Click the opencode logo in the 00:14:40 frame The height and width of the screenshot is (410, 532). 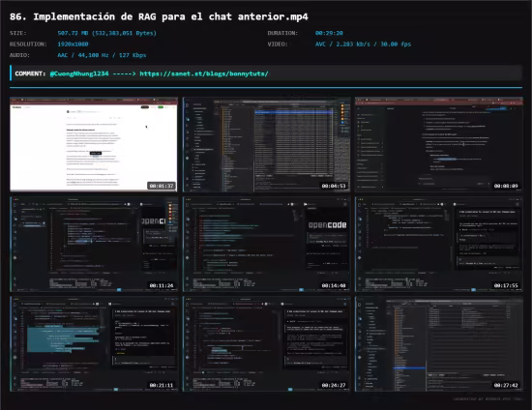pyautogui.click(x=327, y=225)
